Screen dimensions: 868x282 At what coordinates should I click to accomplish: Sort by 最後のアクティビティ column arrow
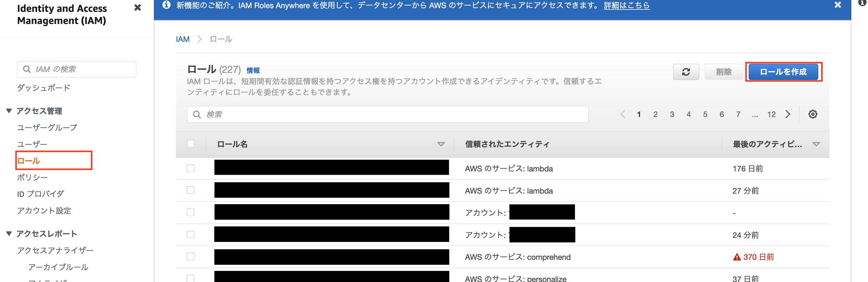click(x=816, y=144)
